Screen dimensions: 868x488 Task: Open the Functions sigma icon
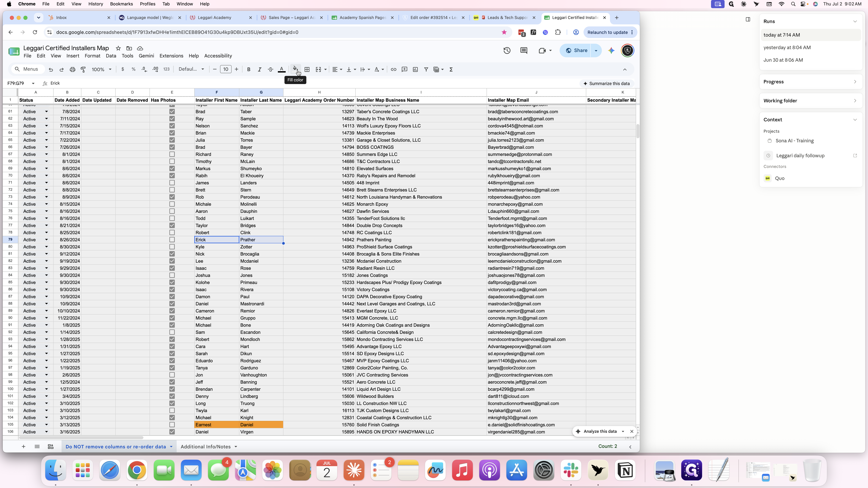tap(451, 69)
